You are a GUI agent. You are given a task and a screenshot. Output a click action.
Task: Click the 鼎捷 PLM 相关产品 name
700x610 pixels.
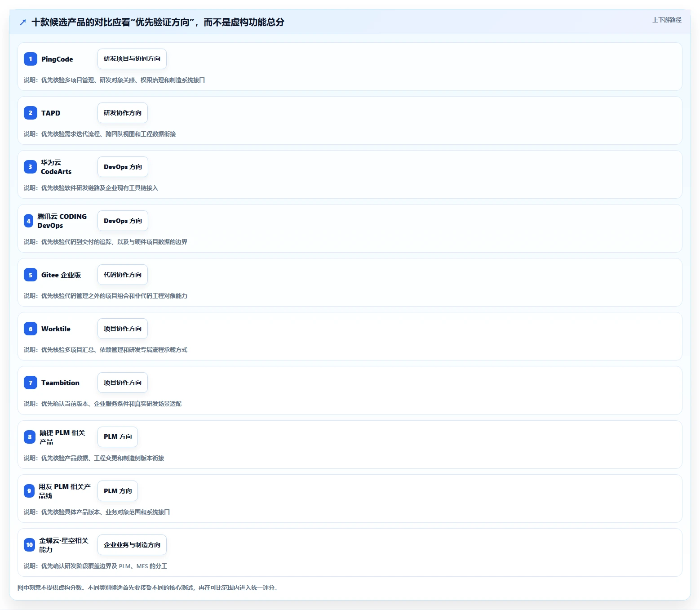(x=62, y=437)
